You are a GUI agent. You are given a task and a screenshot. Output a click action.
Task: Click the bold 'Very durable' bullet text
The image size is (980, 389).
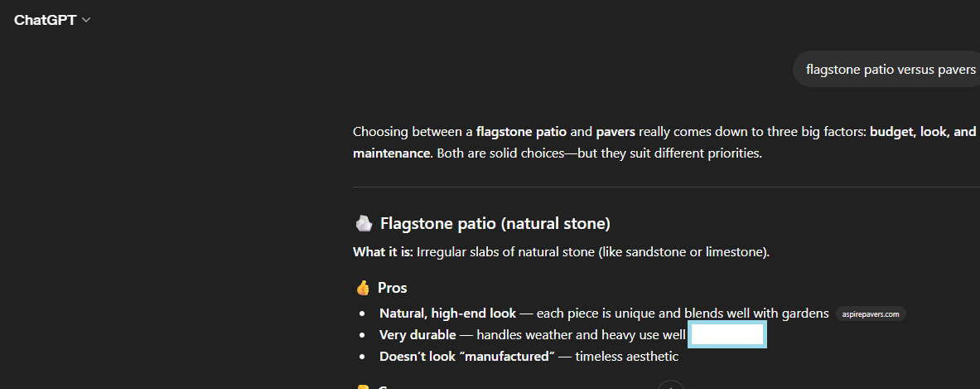point(418,335)
